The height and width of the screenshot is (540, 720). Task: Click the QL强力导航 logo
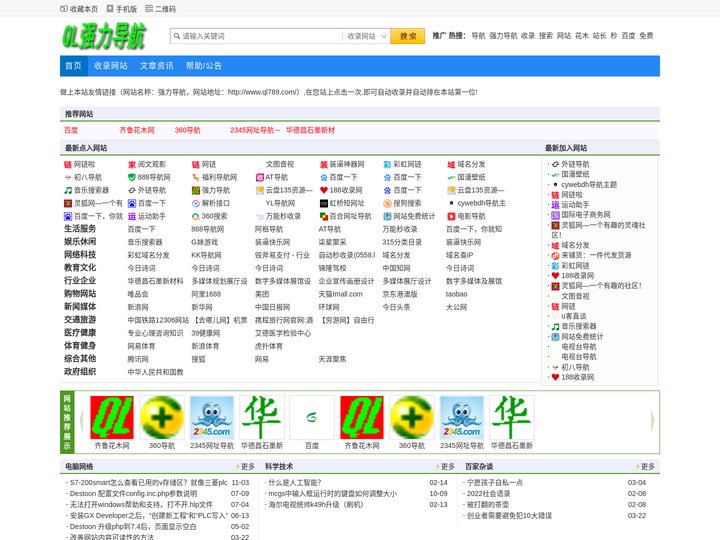(x=104, y=36)
